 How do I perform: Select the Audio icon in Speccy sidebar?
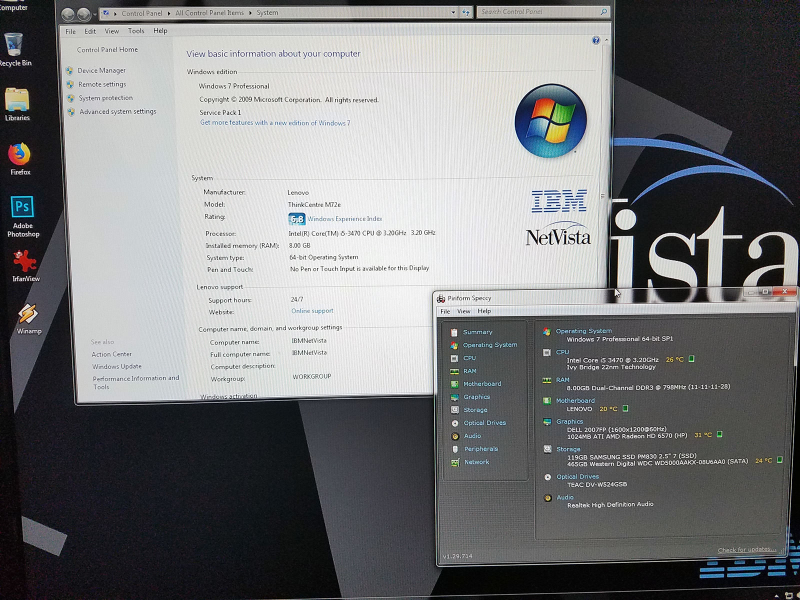[x=455, y=436]
